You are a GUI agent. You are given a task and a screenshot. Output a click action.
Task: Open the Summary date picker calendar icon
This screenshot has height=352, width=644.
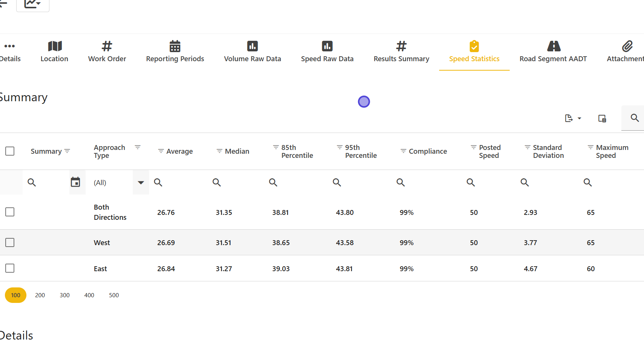(75, 182)
